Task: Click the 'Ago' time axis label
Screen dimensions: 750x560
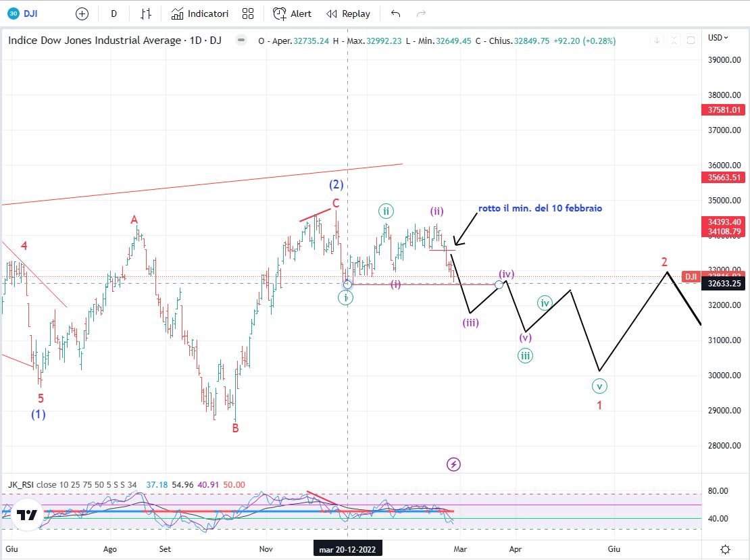Action: (x=110, y=549)
